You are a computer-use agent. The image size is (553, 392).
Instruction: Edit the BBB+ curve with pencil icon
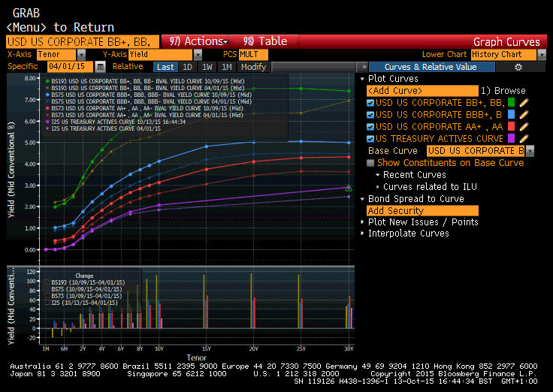click(524, 115)
